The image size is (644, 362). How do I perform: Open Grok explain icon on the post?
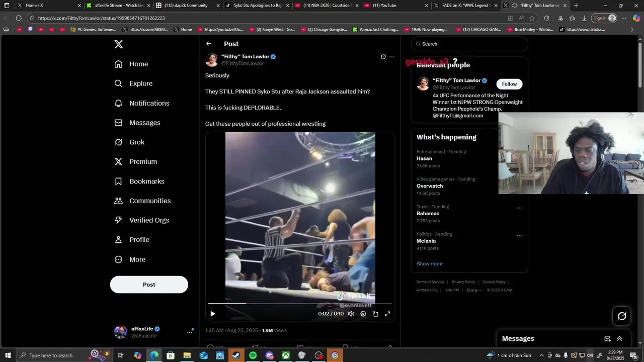click(383, 57)
